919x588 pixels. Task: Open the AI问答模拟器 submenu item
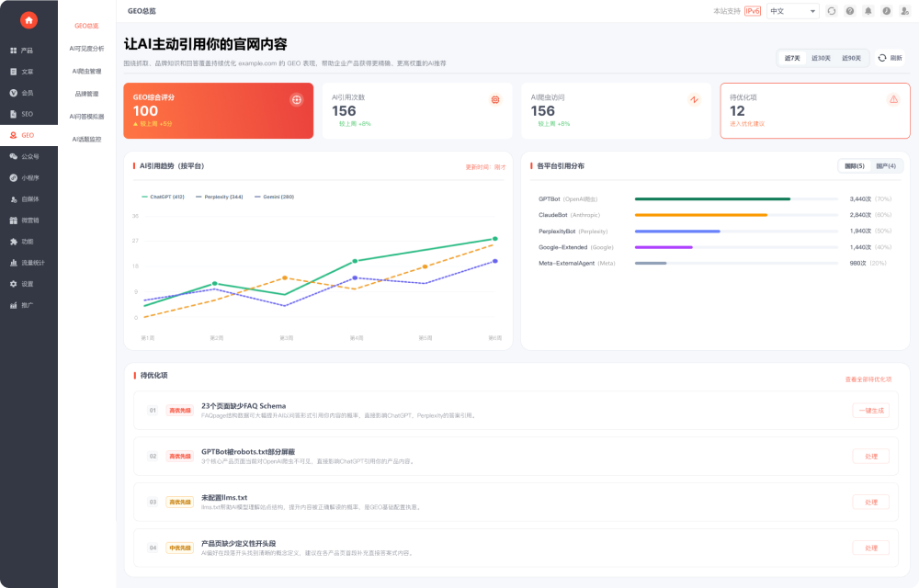pyautogui.click(x=86, y=117)
